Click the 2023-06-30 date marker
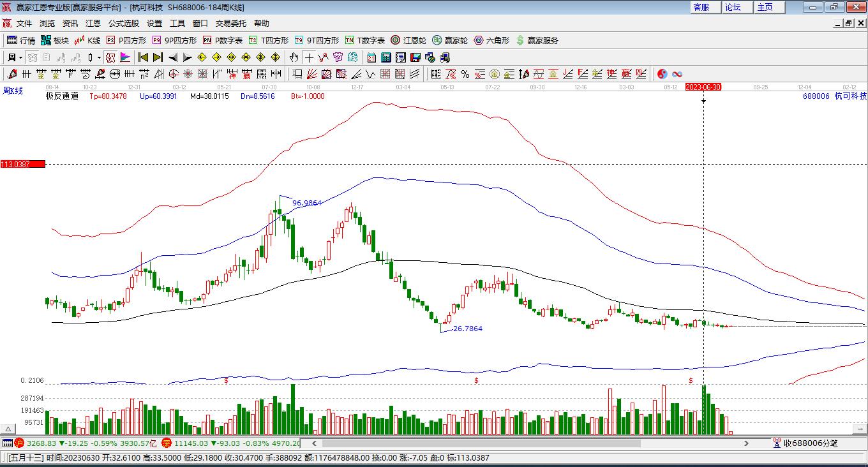 pos(703,87)
